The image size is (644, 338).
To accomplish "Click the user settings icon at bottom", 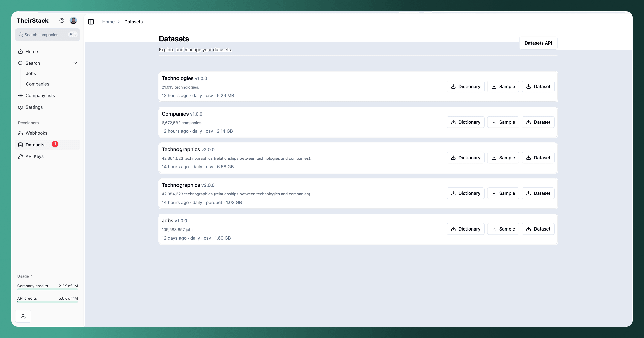I will [x=23, y=316].
